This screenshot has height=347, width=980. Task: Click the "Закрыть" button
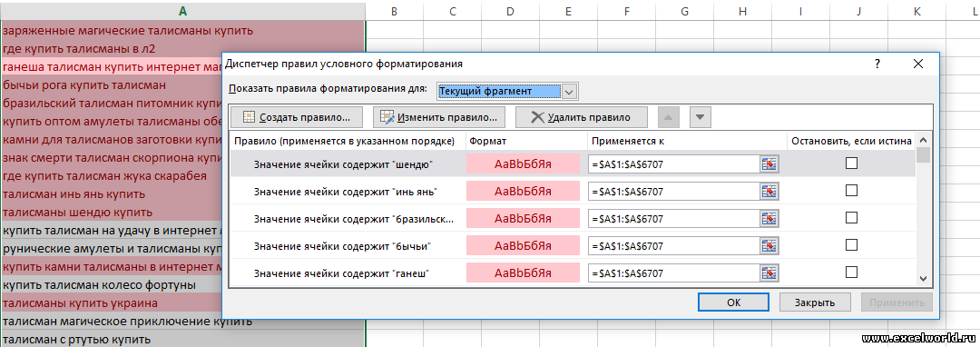(815, 302)
